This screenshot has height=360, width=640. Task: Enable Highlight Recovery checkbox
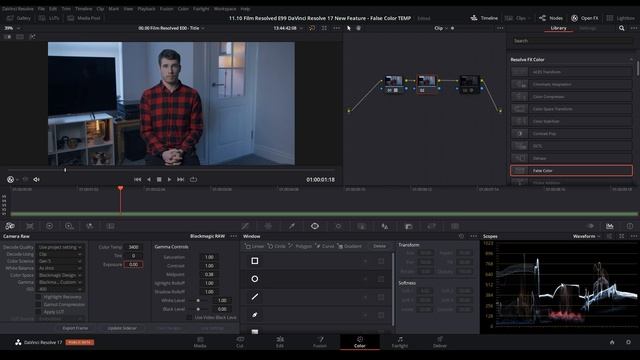tap(38, 297)
